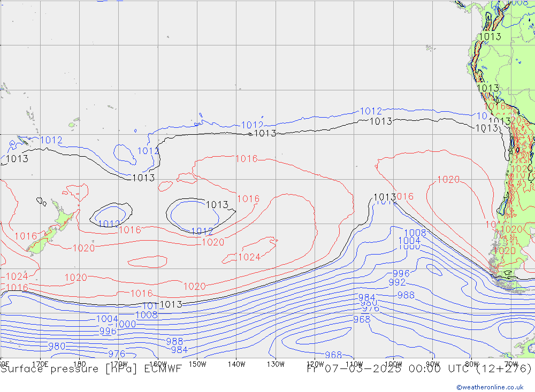535x392 pixels.
Task: Click the 170E longitude label
Action: point(40,364)
